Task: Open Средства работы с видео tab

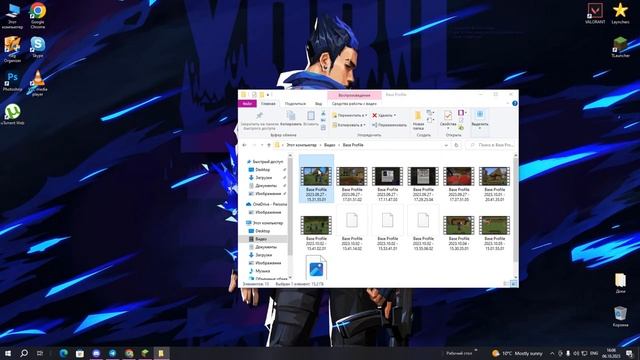Action: [x=354, y=104]
